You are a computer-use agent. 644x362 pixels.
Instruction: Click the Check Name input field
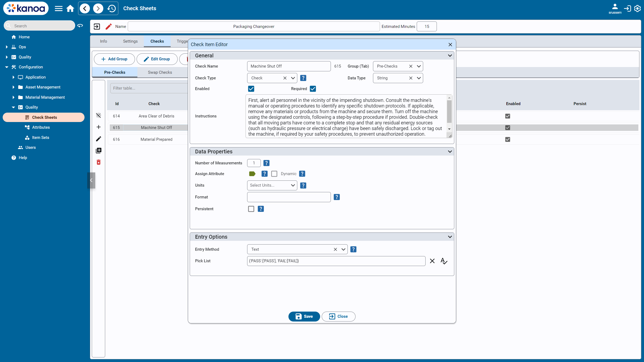click(289, 66)
